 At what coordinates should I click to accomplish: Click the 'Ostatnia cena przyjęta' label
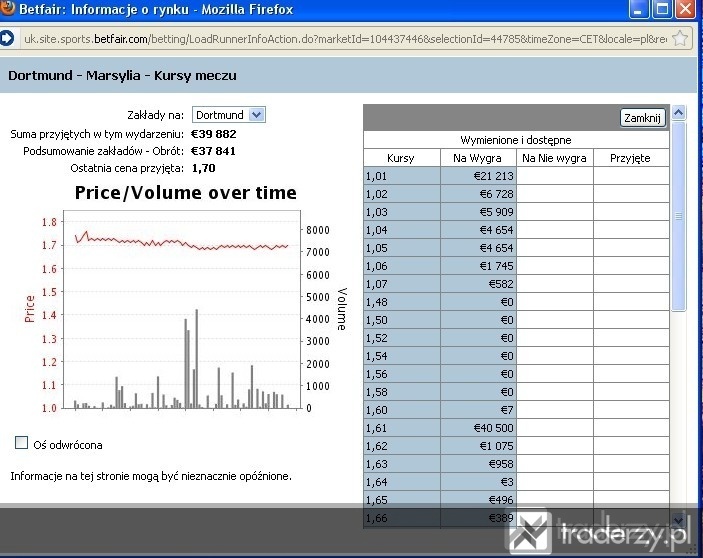pos(127,168)
